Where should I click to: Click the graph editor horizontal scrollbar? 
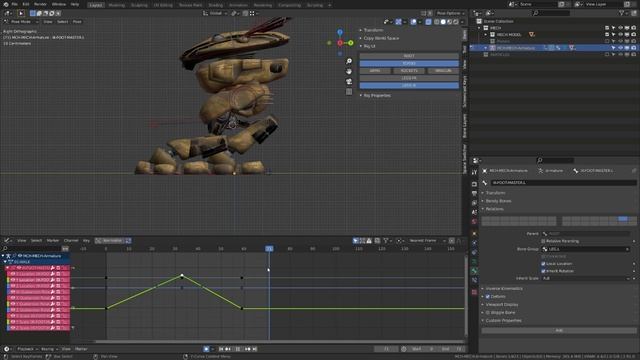pos(280,342)
